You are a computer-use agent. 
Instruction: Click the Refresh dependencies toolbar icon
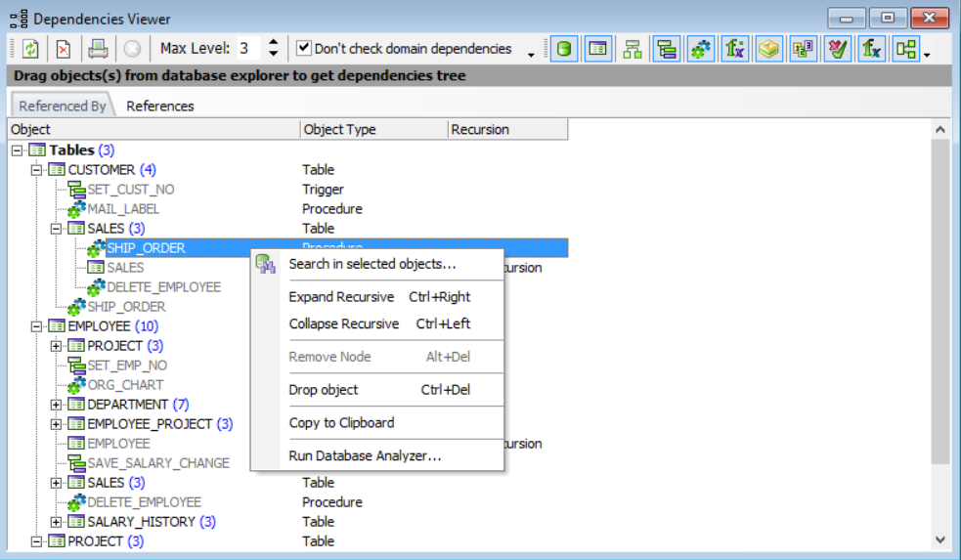[30, 49]
